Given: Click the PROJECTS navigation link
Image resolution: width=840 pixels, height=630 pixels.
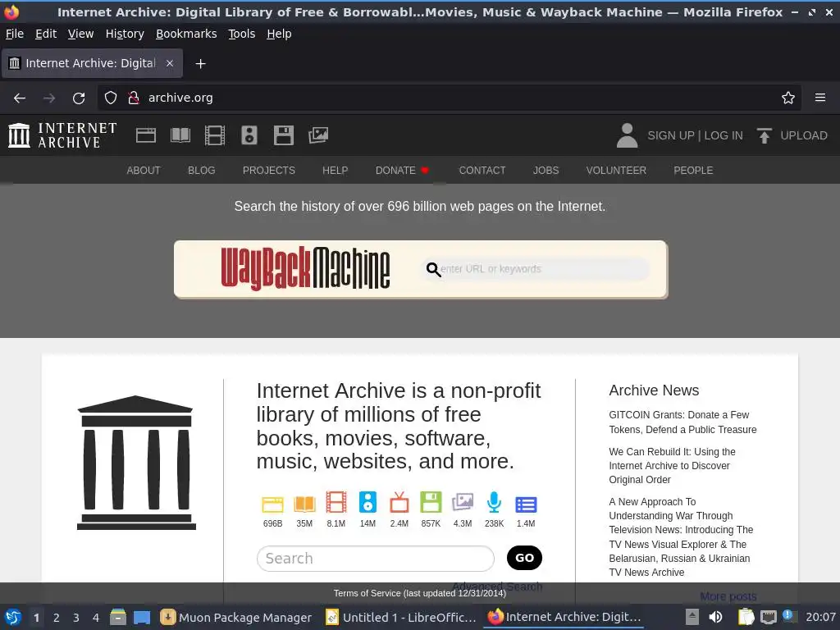Looking at the screenshot, I should 269,171.
